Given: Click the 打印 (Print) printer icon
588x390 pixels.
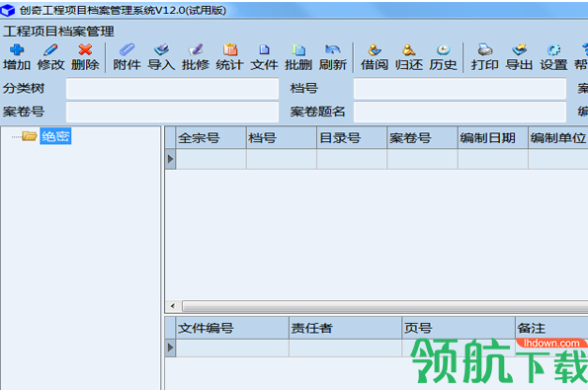Looking at the screenshot, I should (x=485, y=49).
